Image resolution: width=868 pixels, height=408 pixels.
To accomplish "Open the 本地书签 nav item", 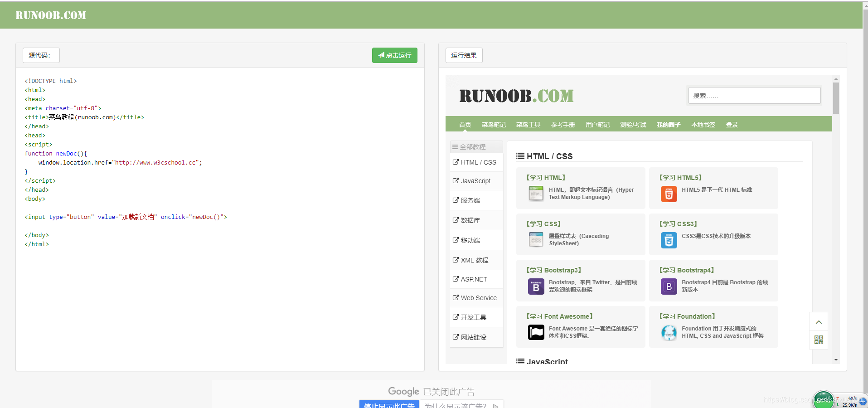I will click(x=703, y=125).
